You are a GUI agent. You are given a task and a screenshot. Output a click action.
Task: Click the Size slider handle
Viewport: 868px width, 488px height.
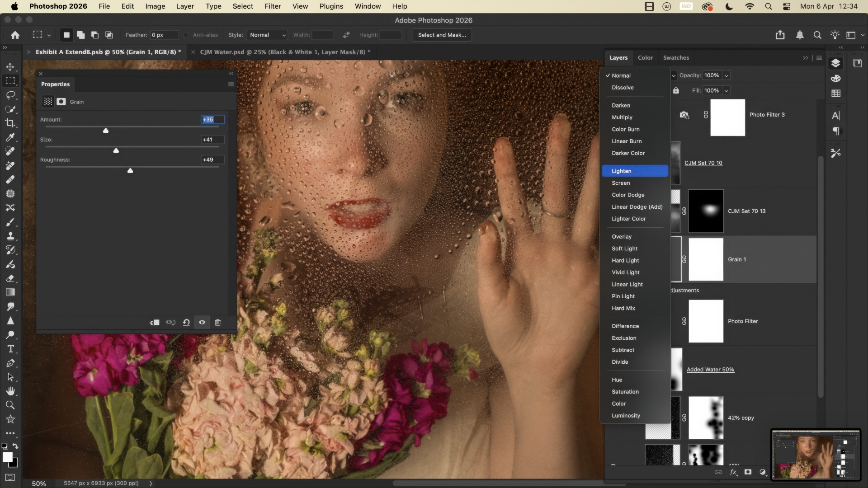coord(116,150)
